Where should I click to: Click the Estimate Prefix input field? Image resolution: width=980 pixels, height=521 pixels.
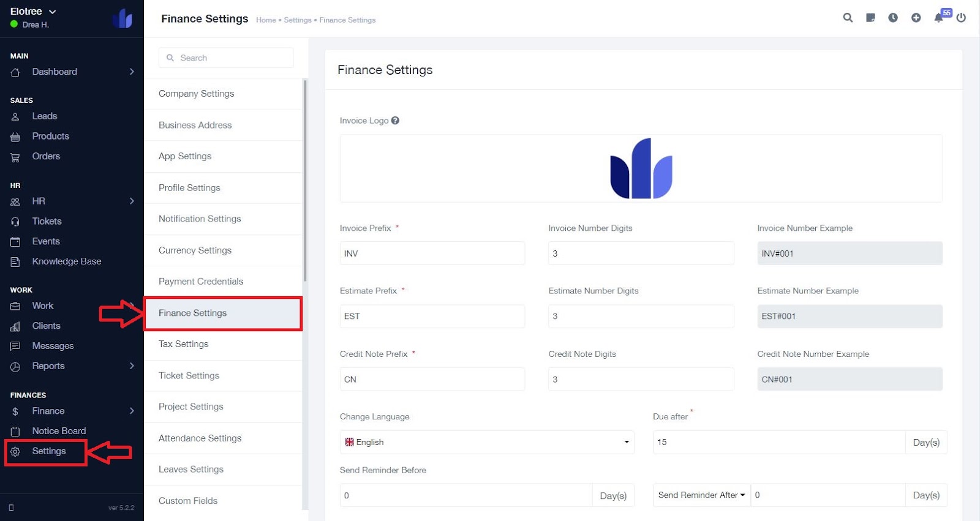[x=432, y=317]
